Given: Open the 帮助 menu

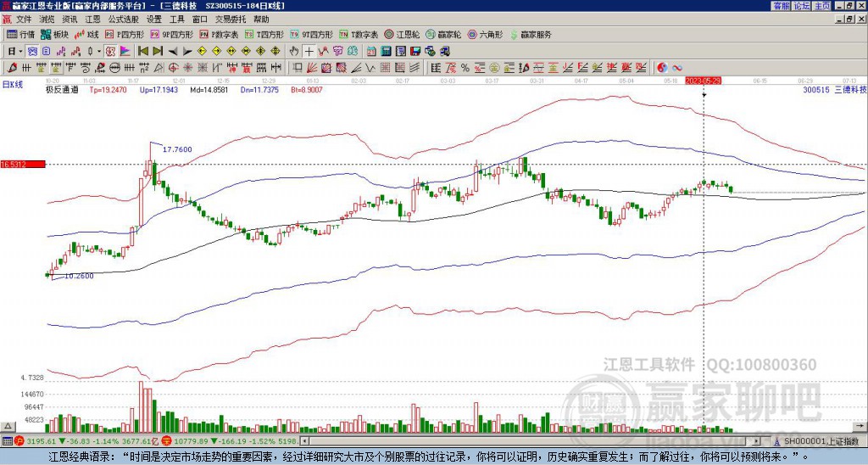Looking at the screenshot, I should [x=261, y=20].
